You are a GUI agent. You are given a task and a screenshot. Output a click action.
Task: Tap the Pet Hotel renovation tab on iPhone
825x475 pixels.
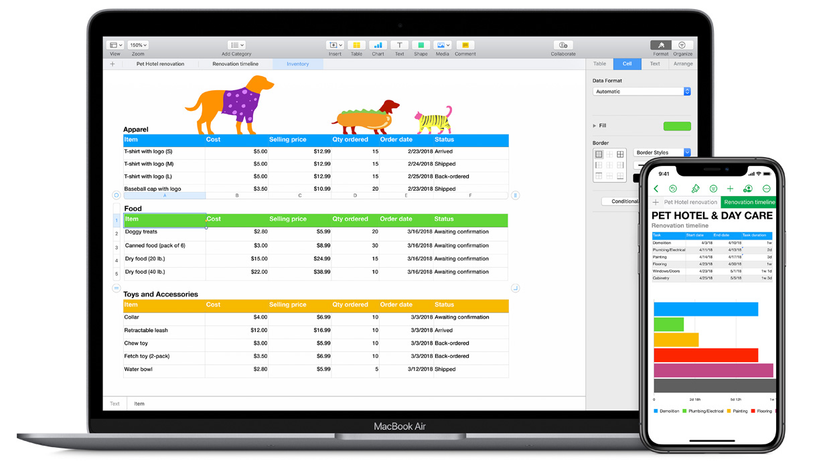(690, 203)
